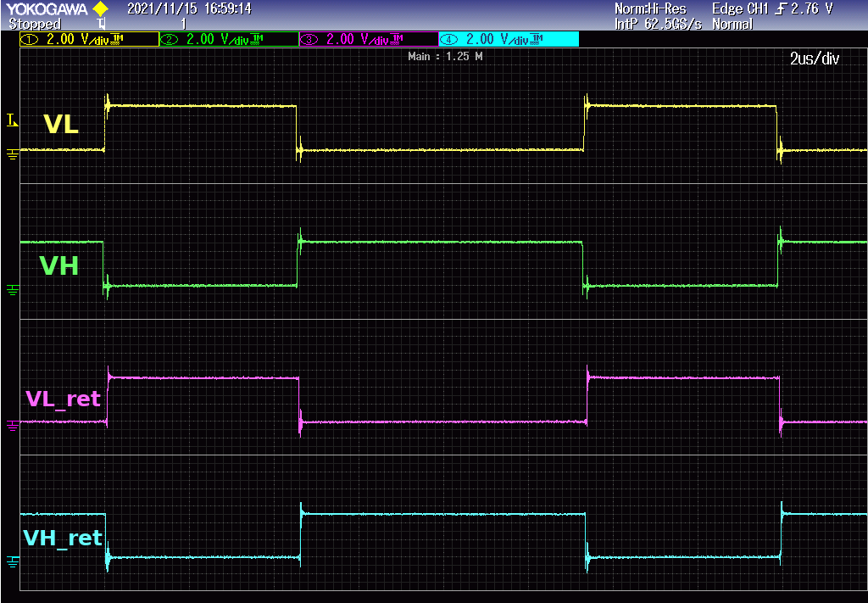The height and width of the screenshot is (603, 868).
Task: Click the Normal trigger mode text
Action: pyautogui.click(x=732, y=25)
